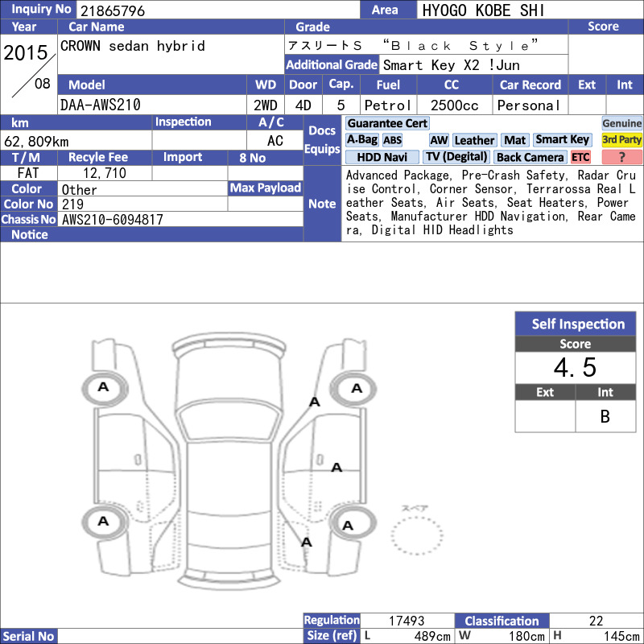Select the dotted spare tire circle
Viewport: 644px width, 644px height.
417,535
